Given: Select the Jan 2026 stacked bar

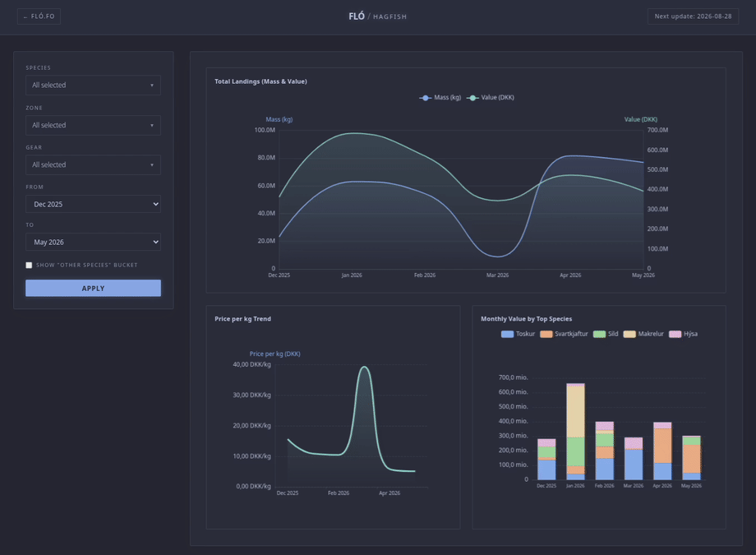Looking at the screenshot, I should (x=575, y=432).
